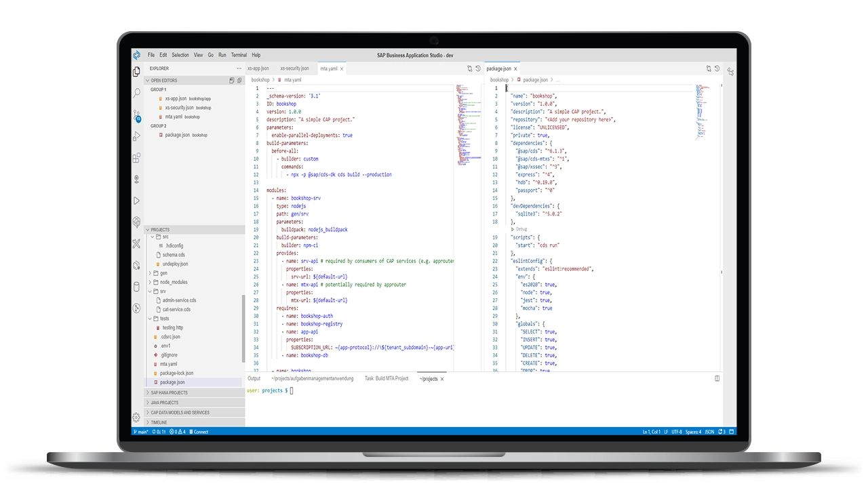
Task: Open the Manage gear icon
Action: pyautogui.click(x=136, y=418)
